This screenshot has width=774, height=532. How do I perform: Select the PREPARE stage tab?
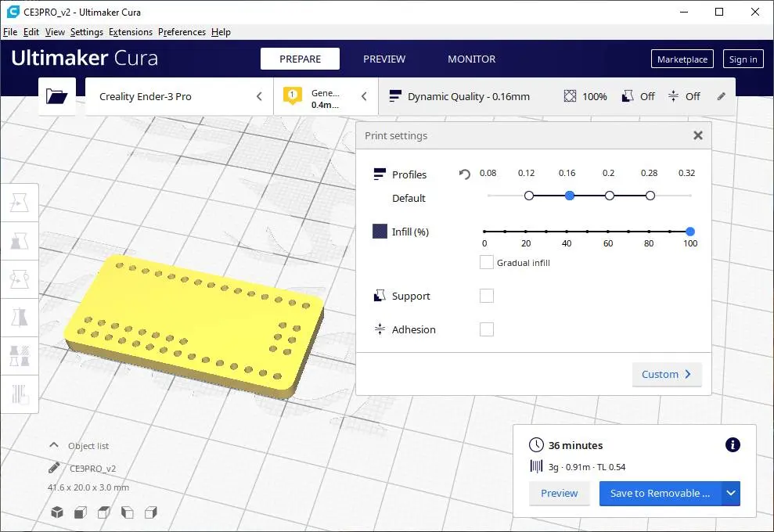pos(300,59)
